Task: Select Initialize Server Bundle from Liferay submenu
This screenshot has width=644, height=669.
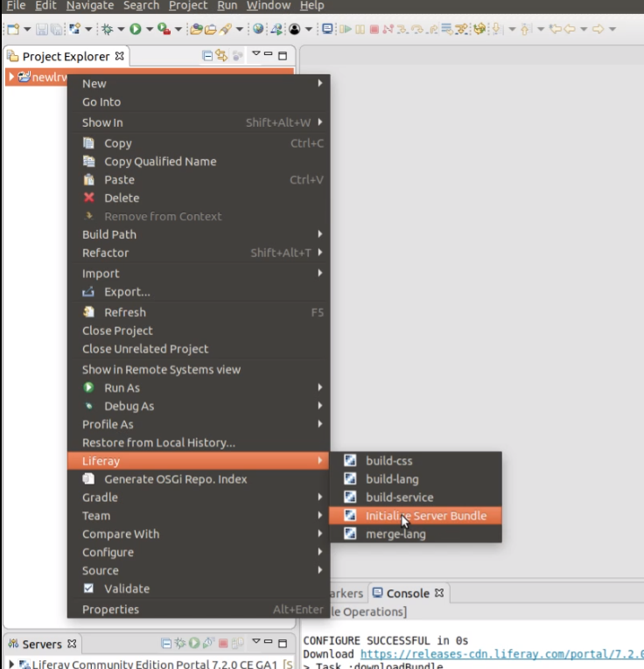Action: (416, 515)
